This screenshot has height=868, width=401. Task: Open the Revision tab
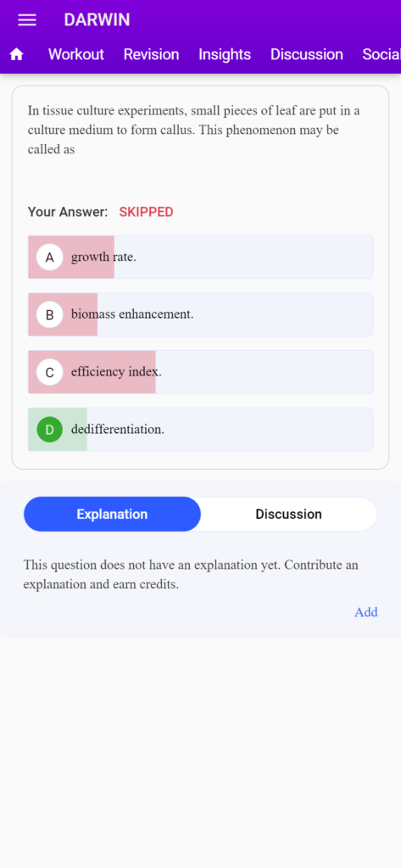(x=151, y=54)
